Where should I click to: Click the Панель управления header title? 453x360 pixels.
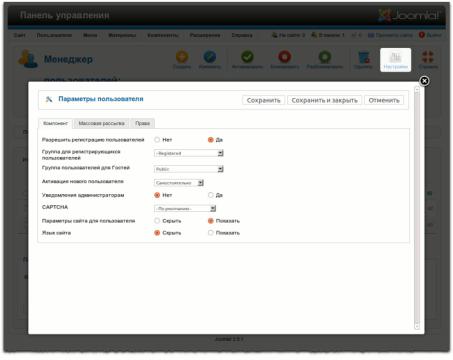[x=65, y=15]
